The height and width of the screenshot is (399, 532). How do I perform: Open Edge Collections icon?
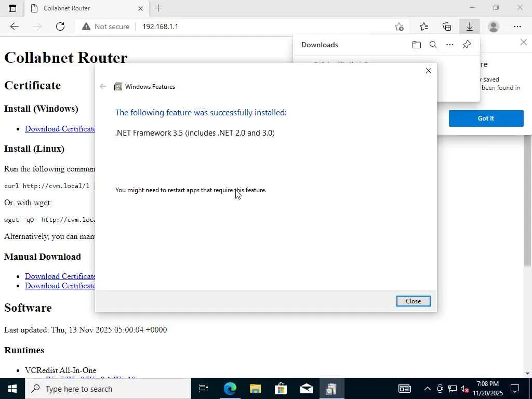[447, 26]
